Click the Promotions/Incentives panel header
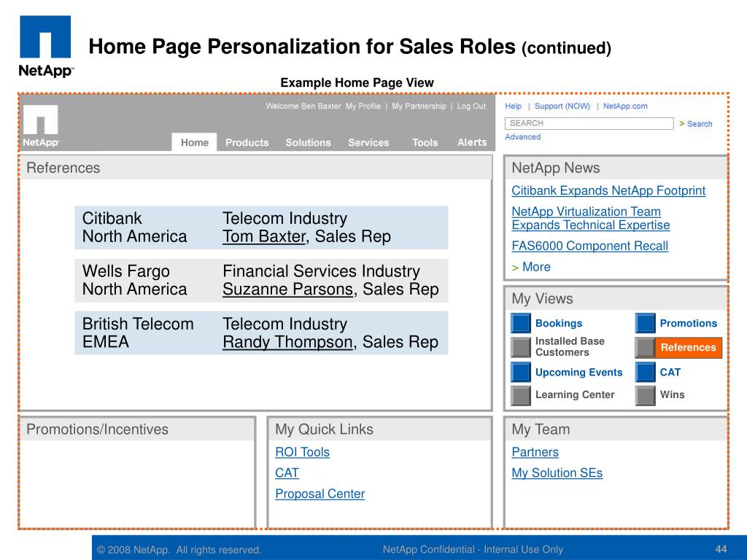 click(136, 429)
